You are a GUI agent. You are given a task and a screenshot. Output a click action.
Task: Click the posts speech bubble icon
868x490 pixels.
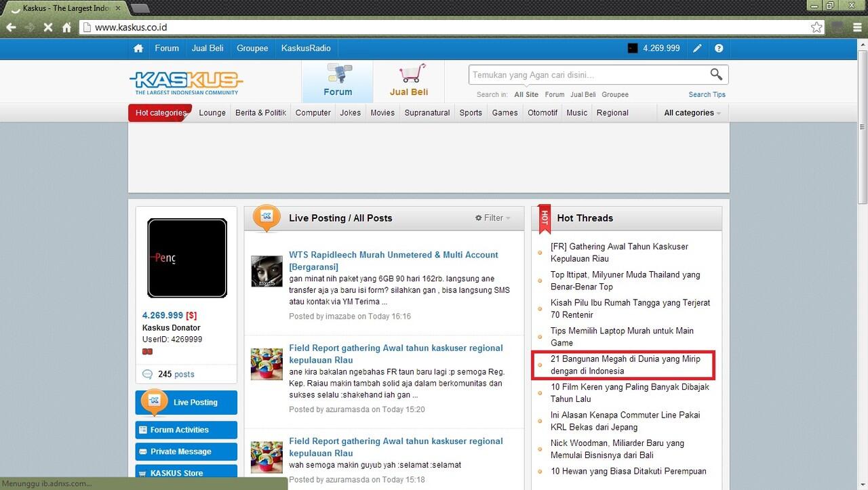click(147, 374)
